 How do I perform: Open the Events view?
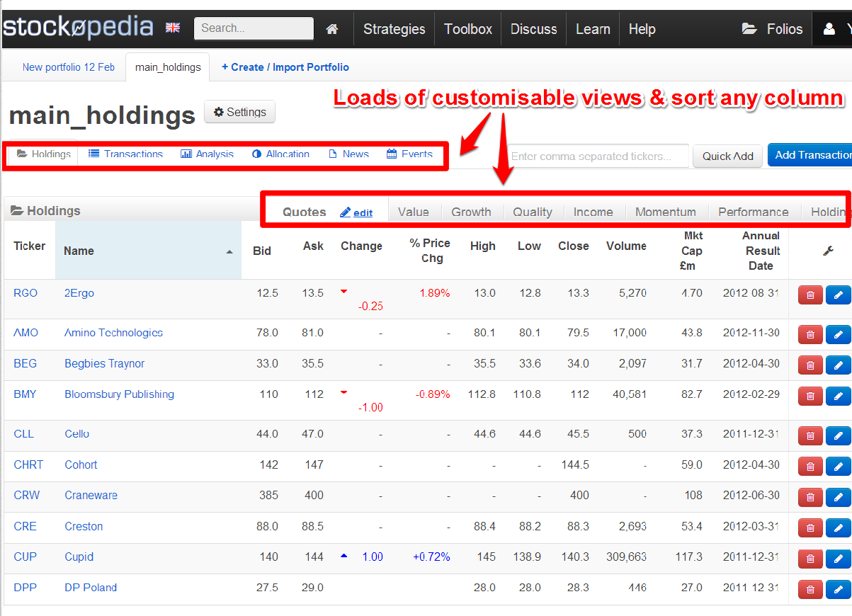pos(409,154)
